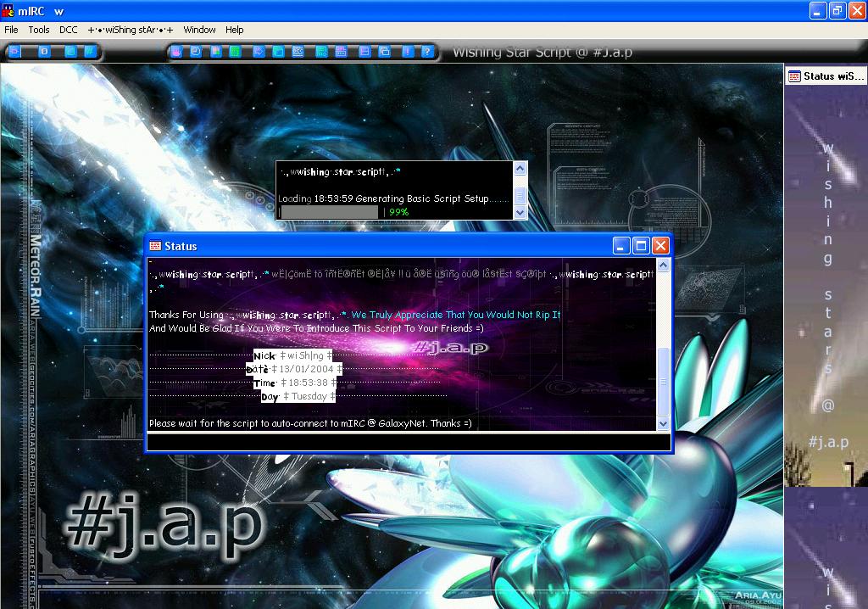Select the Status wiS... switchbar button
The image size is (868, 609).
[826, 76]
